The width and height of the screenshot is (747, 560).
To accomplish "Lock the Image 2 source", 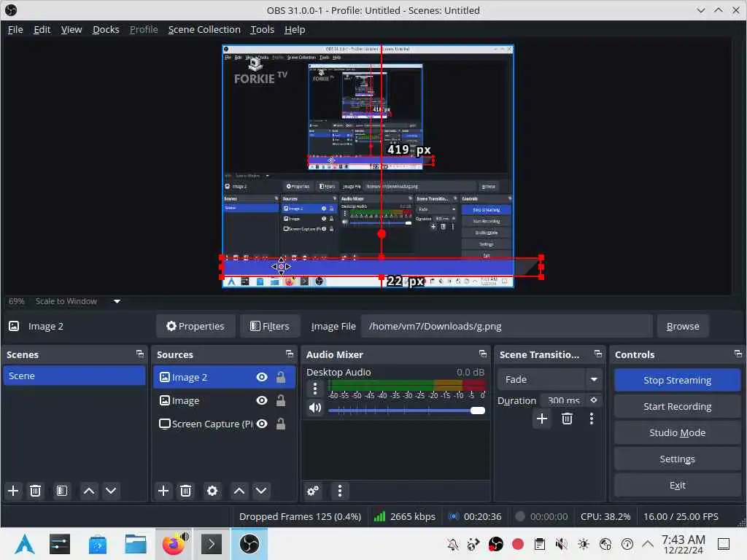I will 281,377.
